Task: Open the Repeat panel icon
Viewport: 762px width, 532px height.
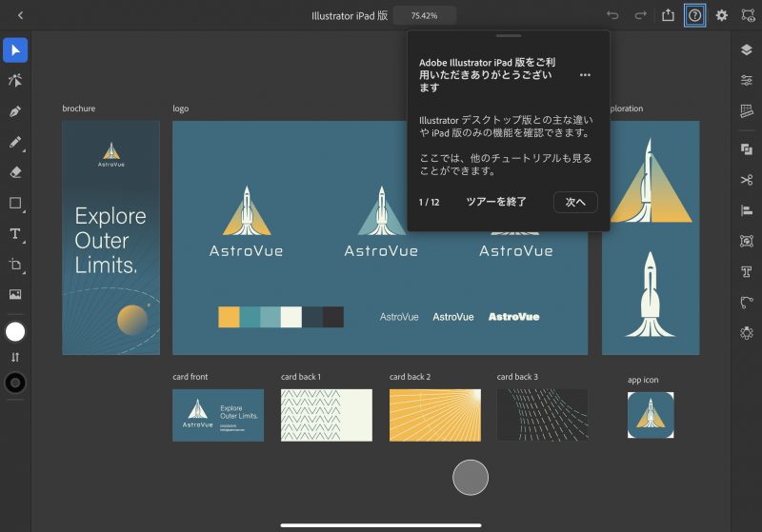Action: (747, 332)
